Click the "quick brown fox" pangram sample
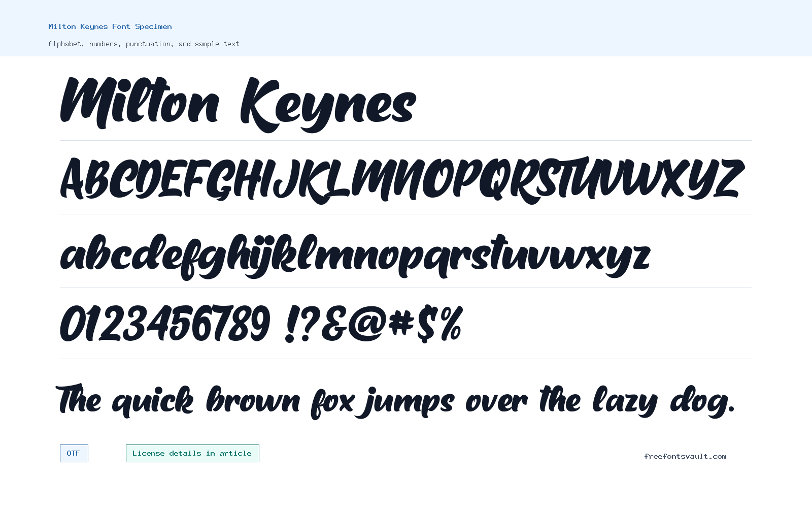This screenshot has height=508, width=812. 395,401
